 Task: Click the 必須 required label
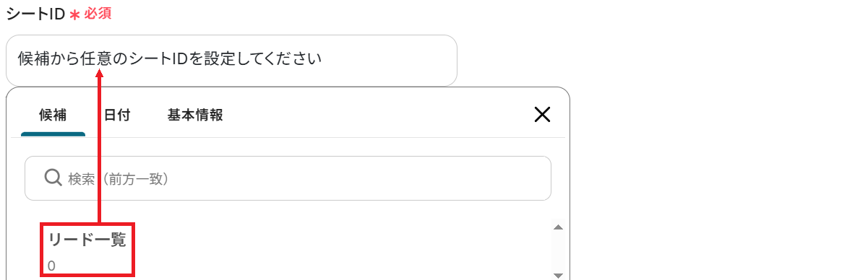[x=98, y=14]
